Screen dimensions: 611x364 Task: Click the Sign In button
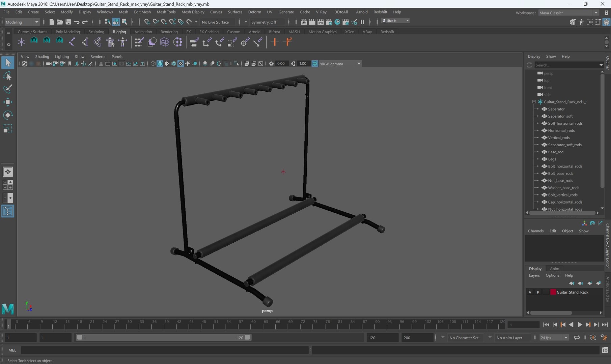point(395,21)
